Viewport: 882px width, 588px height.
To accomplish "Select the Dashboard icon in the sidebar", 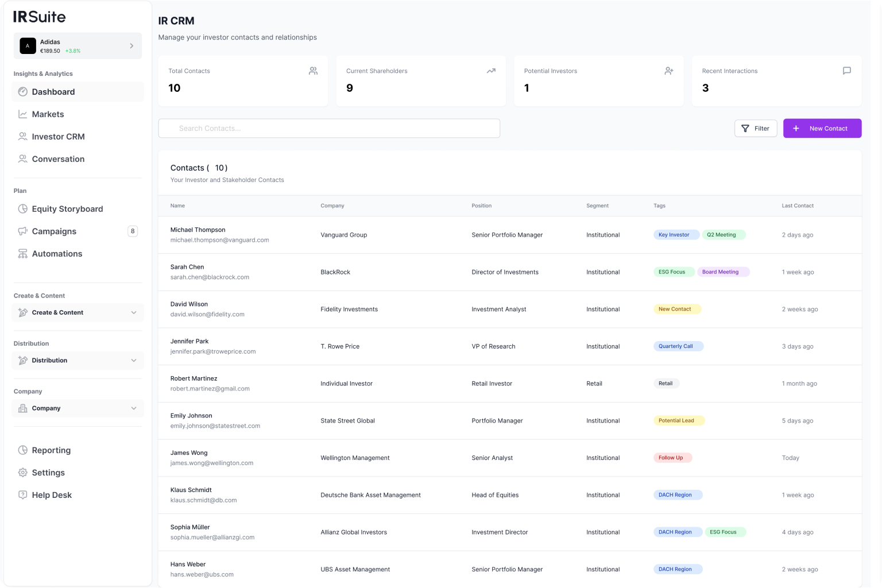I will pyautogui.click(x=23, y=92).
